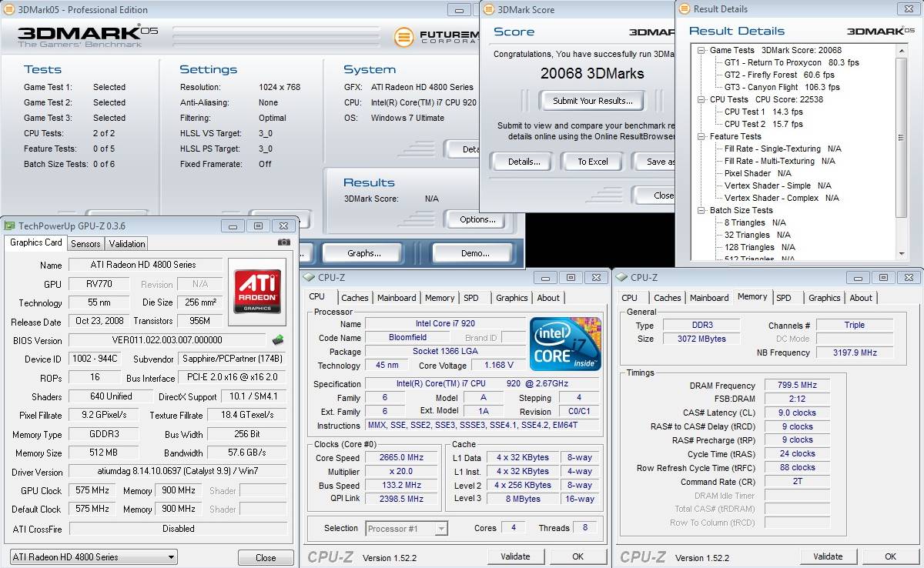Image resolution: width=924 pixels, height=568 pixels.
Task: Open the Caches tab in the left CPU-Z window
Action: 355,298
